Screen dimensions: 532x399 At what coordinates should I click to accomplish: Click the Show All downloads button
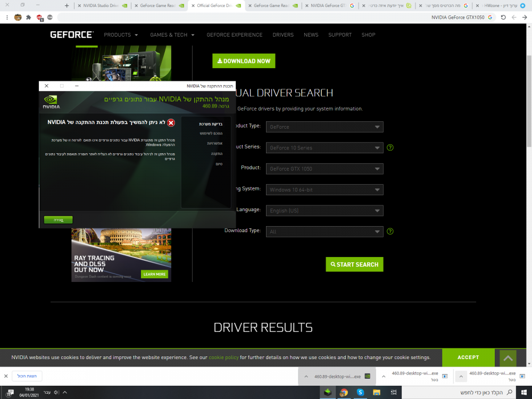tap(27, 376)
